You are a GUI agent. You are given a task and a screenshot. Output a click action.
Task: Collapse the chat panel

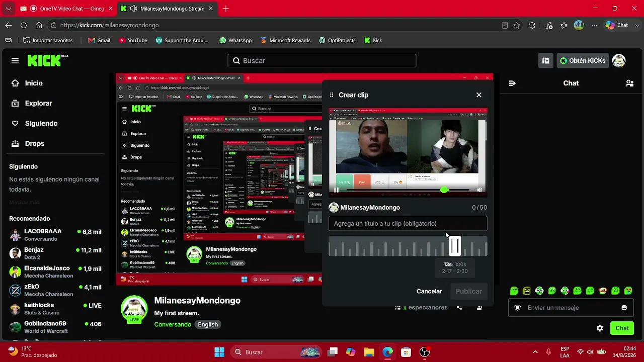click(x=512, y=83)
